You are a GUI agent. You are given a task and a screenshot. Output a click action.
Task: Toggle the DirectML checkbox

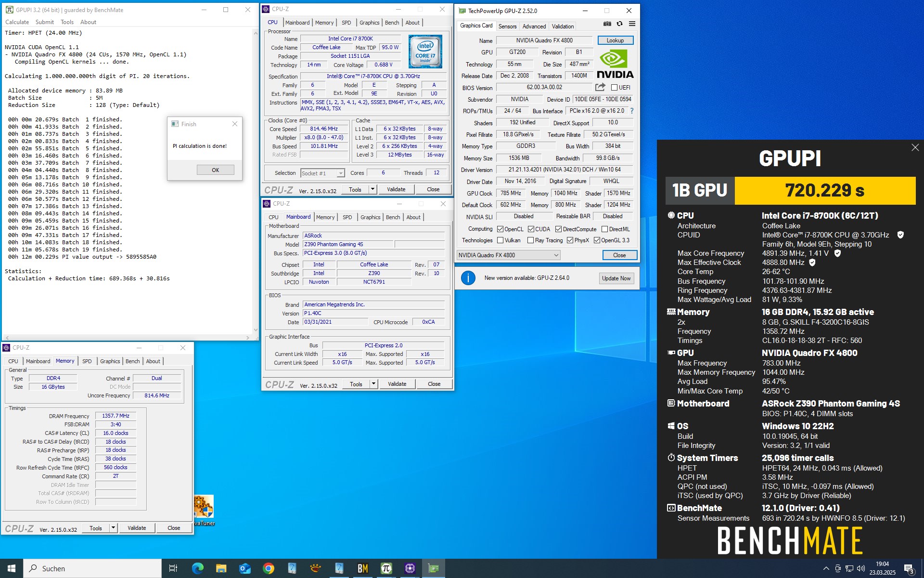604,229
